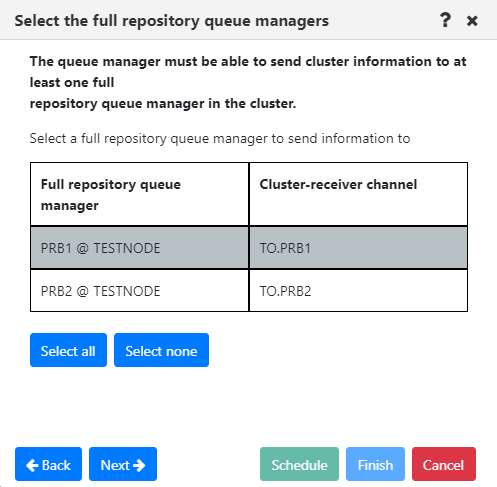Cancel the wizard with the red button
Image resolution: width=497 pixels, height=487 pixels.
point(444,464)
